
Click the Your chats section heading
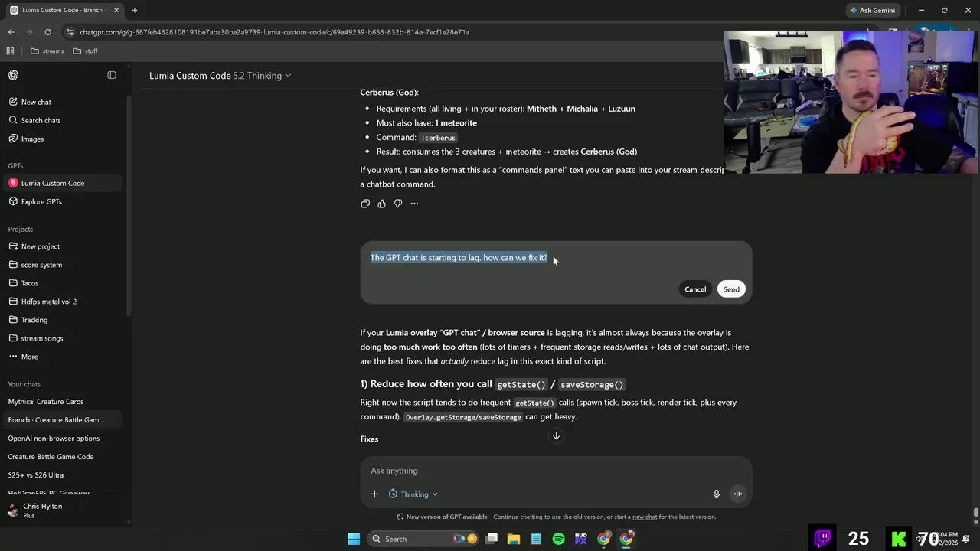pyautogui.click(x=24, y=384)
